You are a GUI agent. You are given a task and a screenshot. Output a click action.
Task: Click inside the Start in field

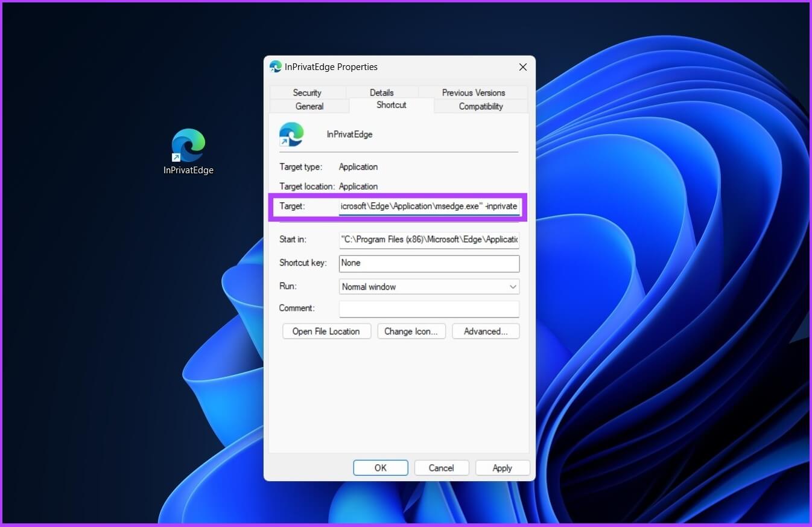tap(429, 240)
